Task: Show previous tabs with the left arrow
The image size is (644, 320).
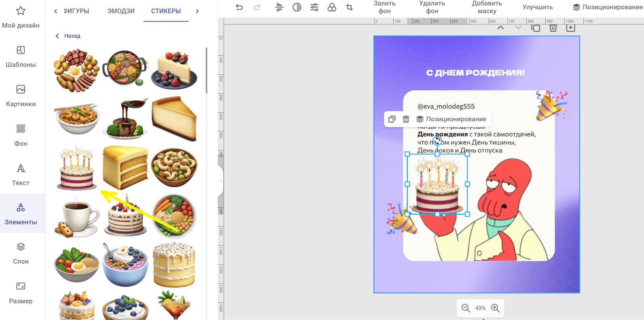Action: (56, 11)
